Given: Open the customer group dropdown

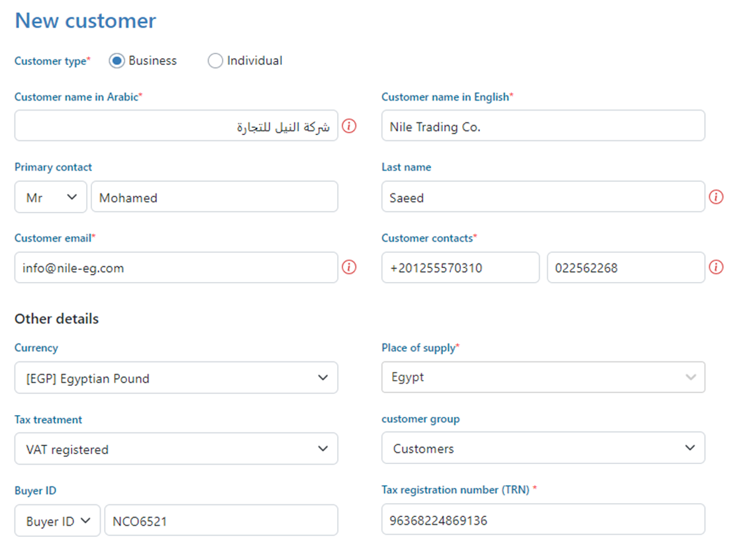Looking at the screenshot, I should pos(543,448).
